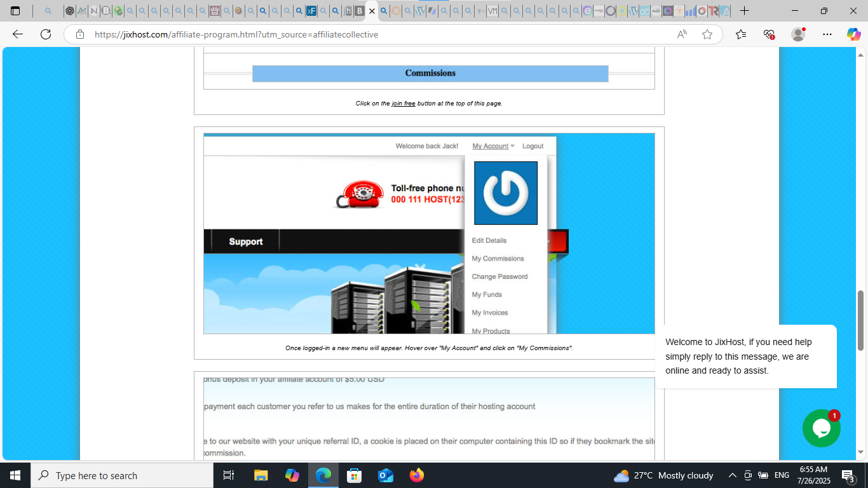Click the 000 111 HOST phone number
This screenshot has width=868, height=488.
click(428, 200)
